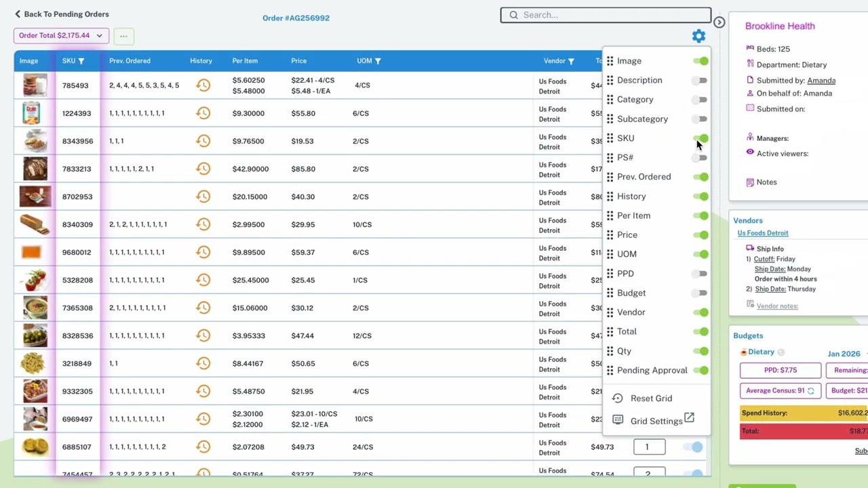The height and width of the screenshot is (488, 868).
Task: Click the Vendor column filter icon
Action: tap(571, 61)
